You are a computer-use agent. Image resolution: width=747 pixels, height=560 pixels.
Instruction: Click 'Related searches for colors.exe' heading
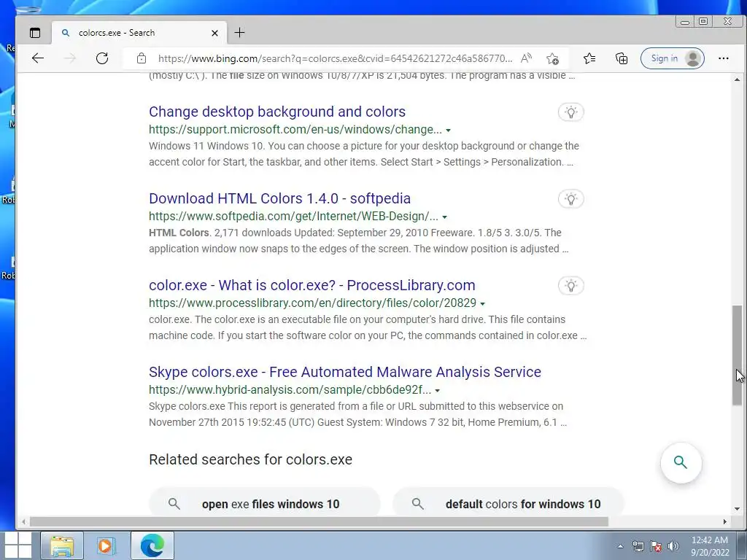tap(251, 459)
